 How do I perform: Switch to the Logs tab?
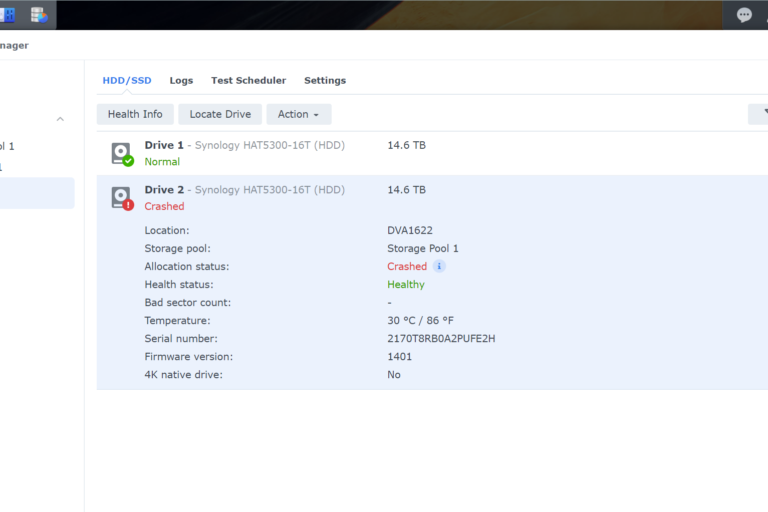pos(181,80)
